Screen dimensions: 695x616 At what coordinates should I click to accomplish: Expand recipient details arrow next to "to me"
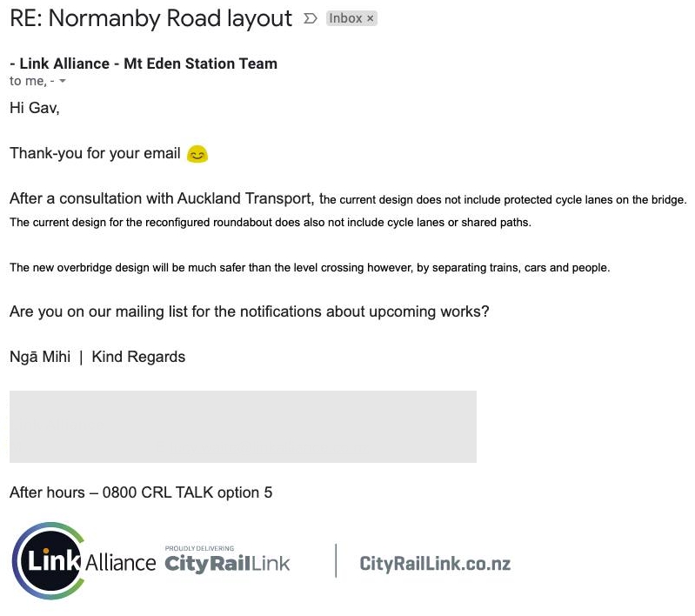tap(63, 81)
